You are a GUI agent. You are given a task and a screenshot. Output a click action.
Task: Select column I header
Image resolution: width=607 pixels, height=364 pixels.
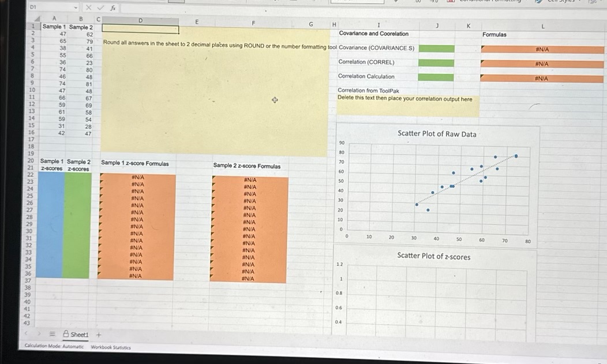379,25
